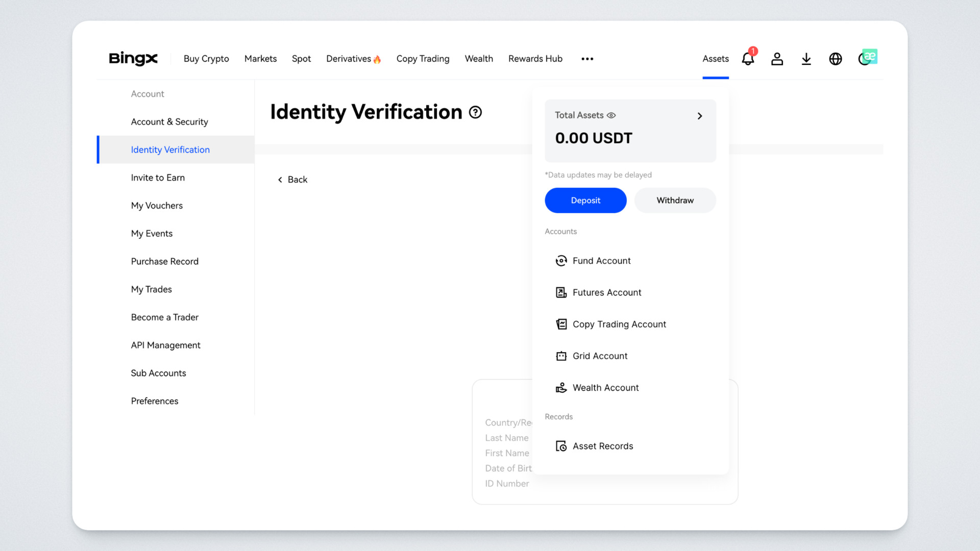Go back using the Back chevron
Viewport: 980px width, 551px height.
[280, 180]
